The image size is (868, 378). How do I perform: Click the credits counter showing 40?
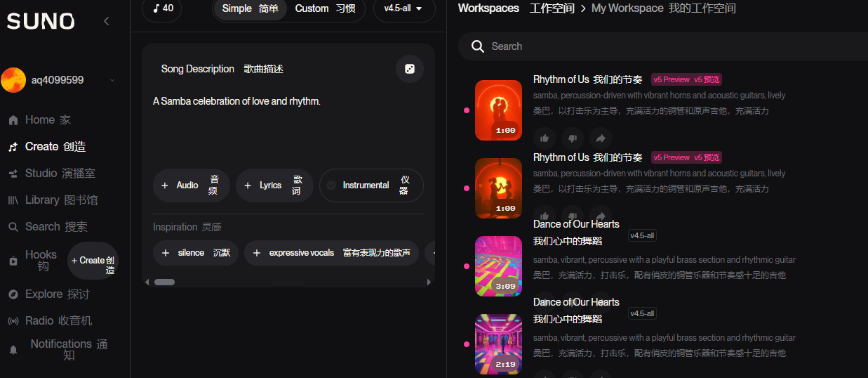coord(162,8)
